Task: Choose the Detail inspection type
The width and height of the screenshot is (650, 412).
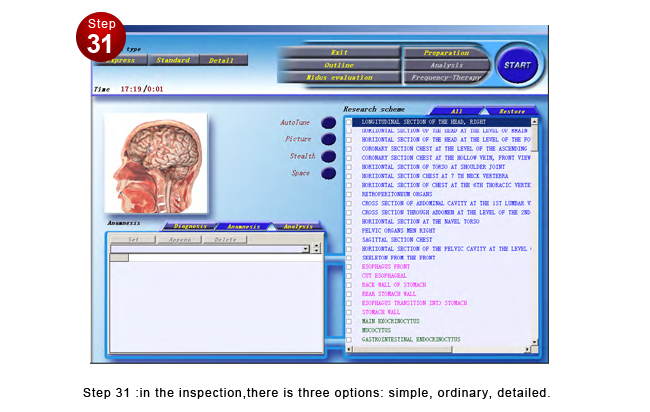Action: (221, 60)
